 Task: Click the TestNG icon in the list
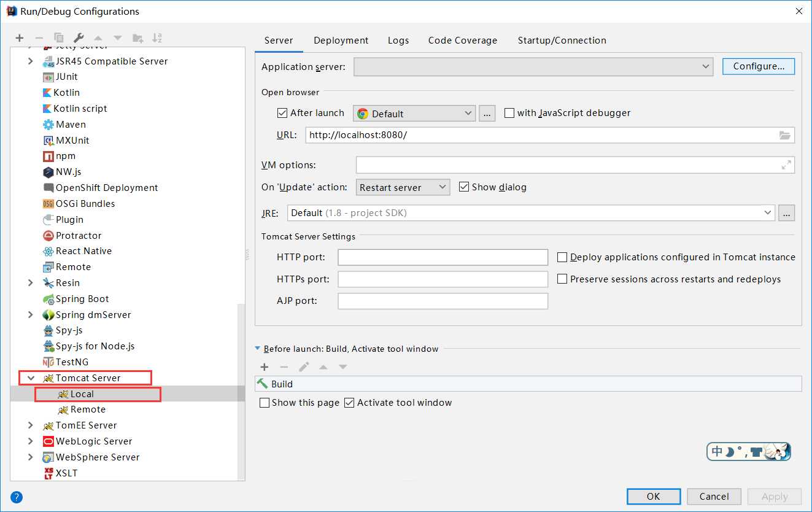coord(48,362)
